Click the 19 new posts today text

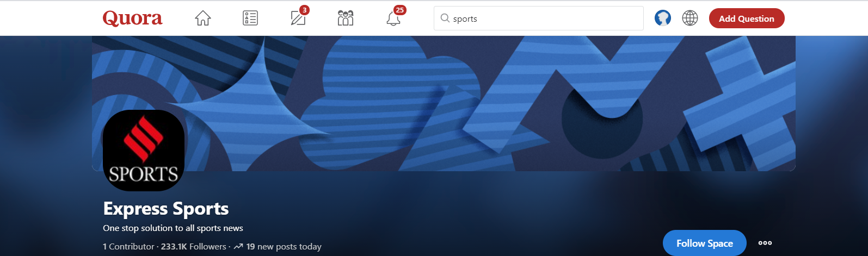(x=283, y=247)
